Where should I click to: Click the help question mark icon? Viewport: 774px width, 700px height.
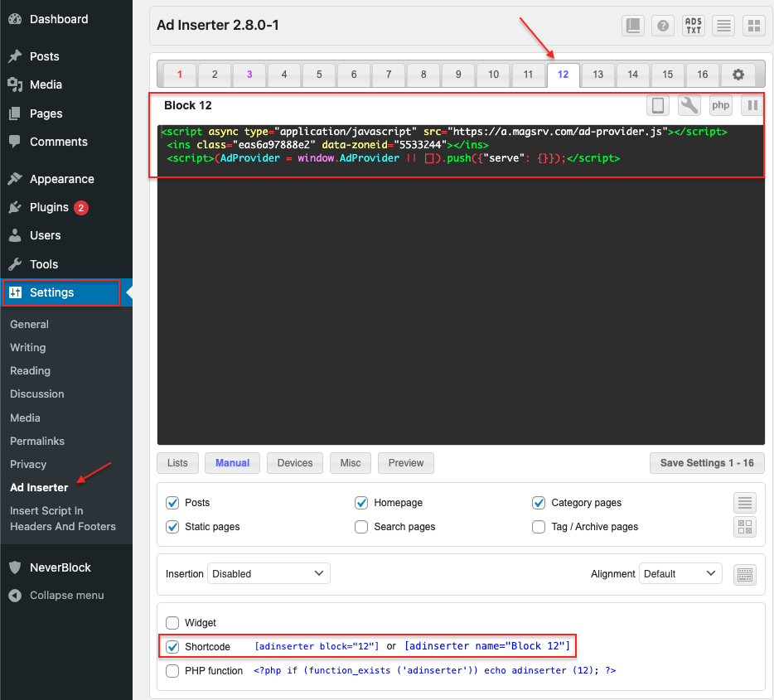tap(663, 25)
